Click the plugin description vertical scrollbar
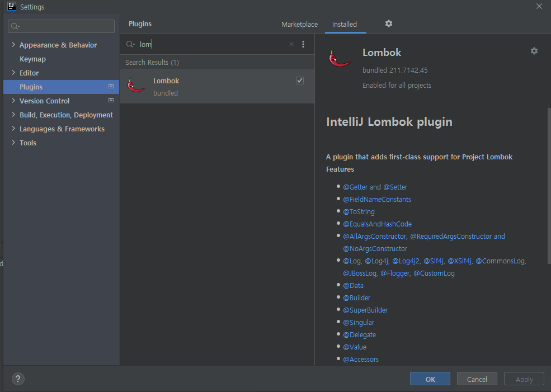 [x=549, y=186]
